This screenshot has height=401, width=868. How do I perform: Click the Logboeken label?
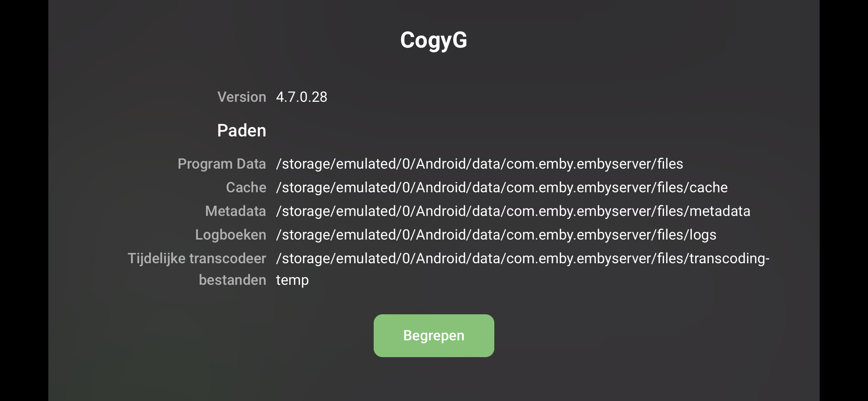click(231, 235)
